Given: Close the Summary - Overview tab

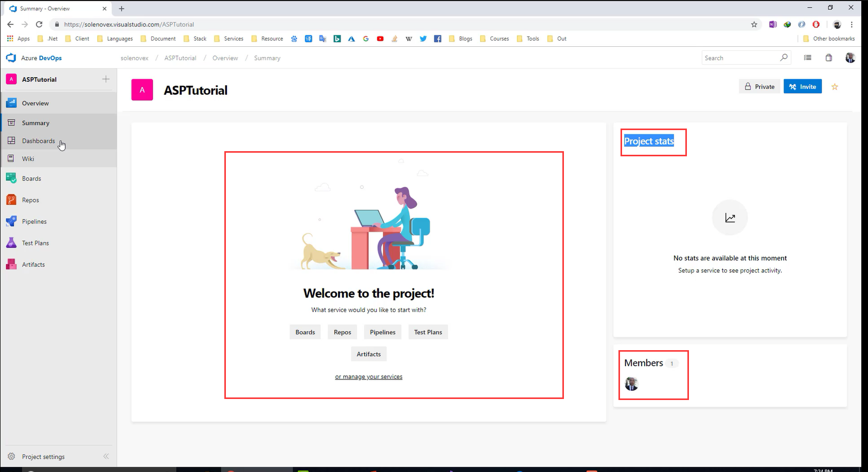Looking at the screenshot, I should [104, 9].
